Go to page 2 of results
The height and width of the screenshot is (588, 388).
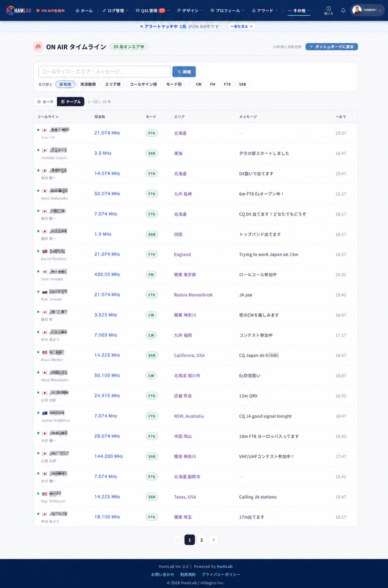click(201, 540)
